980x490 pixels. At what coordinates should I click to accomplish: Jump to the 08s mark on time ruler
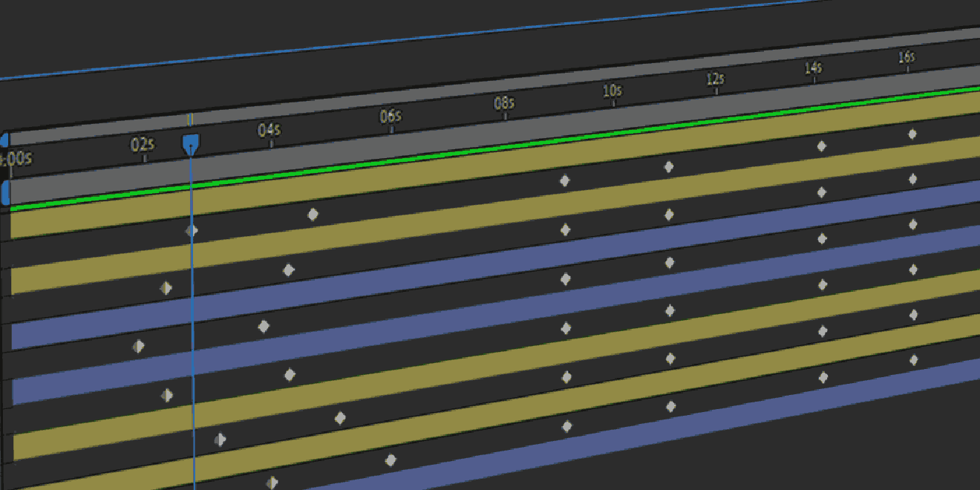504,103
